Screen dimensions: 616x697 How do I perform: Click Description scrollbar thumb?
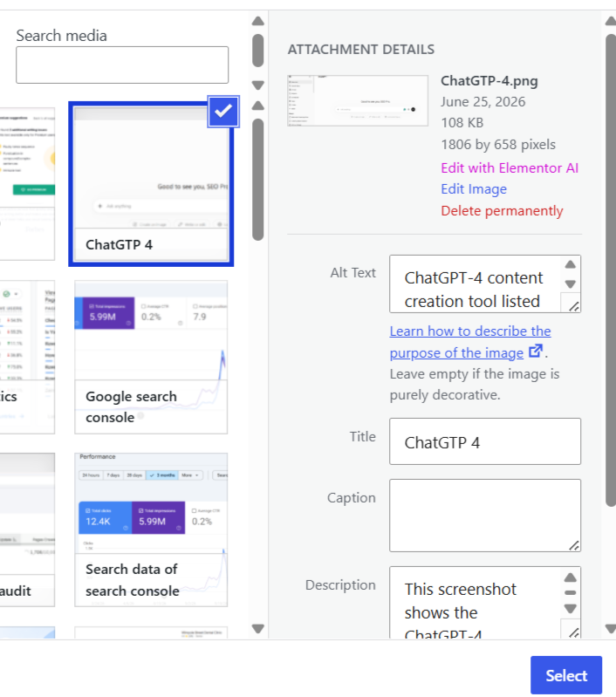(571, 592)
